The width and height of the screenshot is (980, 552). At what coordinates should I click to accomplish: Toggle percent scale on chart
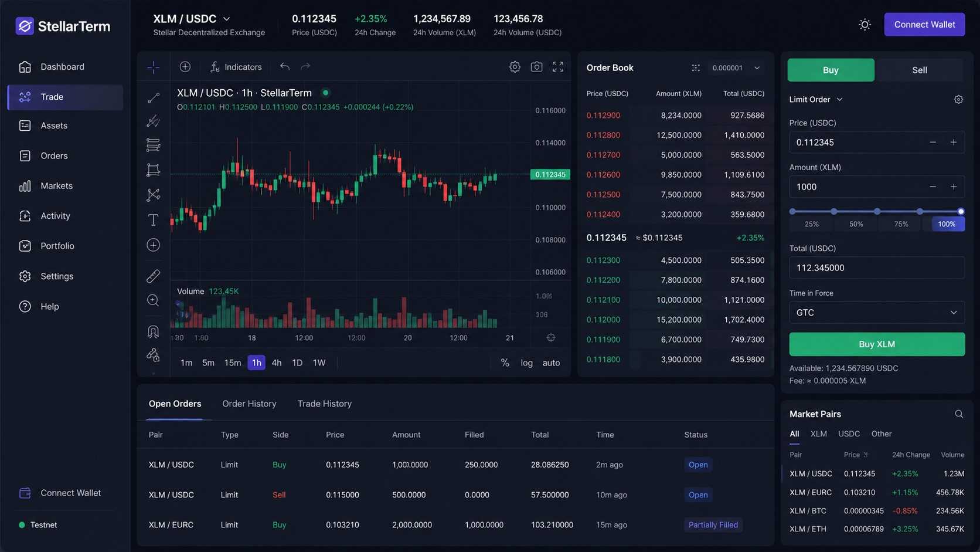[x=505, y=363]
